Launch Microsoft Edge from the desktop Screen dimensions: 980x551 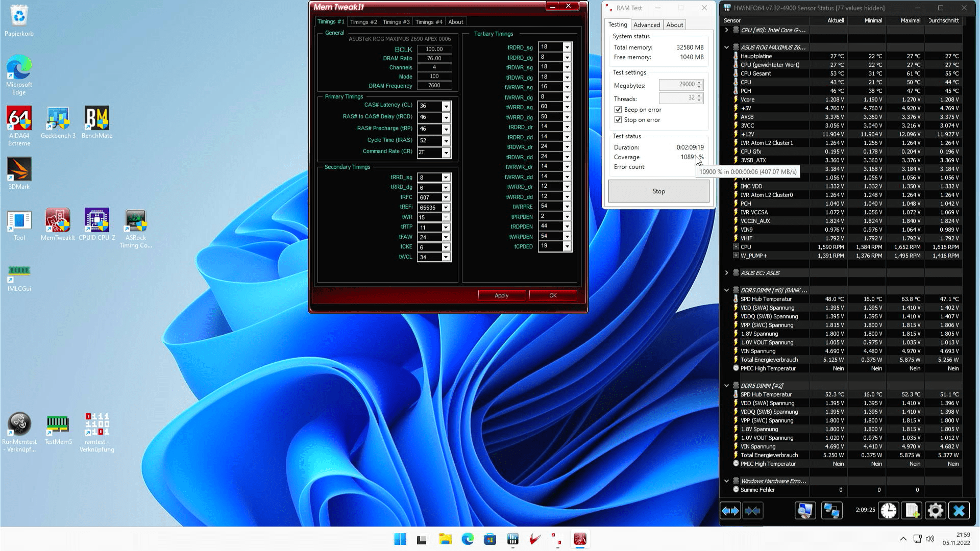[19, 75]
